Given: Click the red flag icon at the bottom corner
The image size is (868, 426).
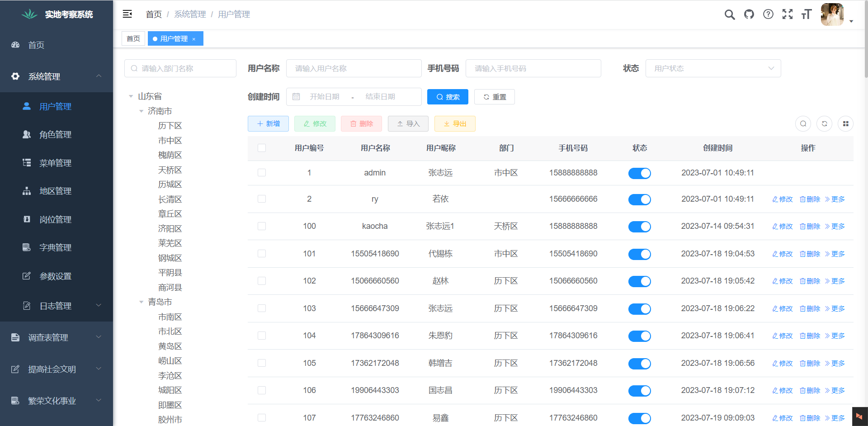Looking at the screenshot, I should point(859,416).
